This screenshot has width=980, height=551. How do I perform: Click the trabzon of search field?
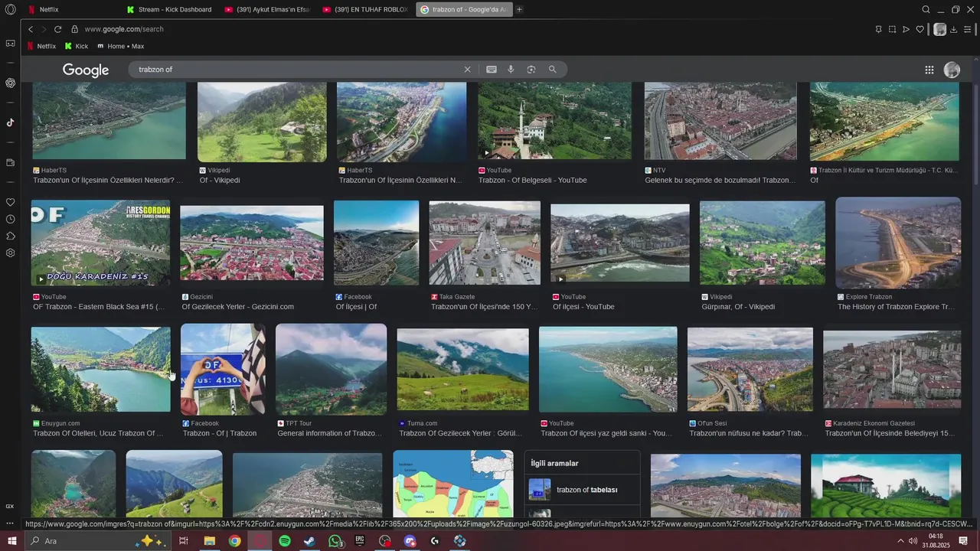[x=299, y=70]
